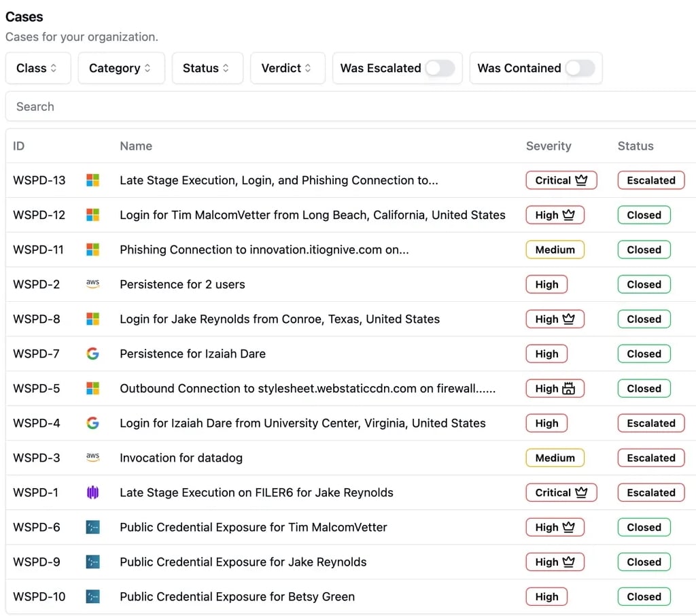The height and width of the screenshot is (616, 696).
Task: Click Microsoft icon in WSPD-13 row
Action: pos(92,180)
